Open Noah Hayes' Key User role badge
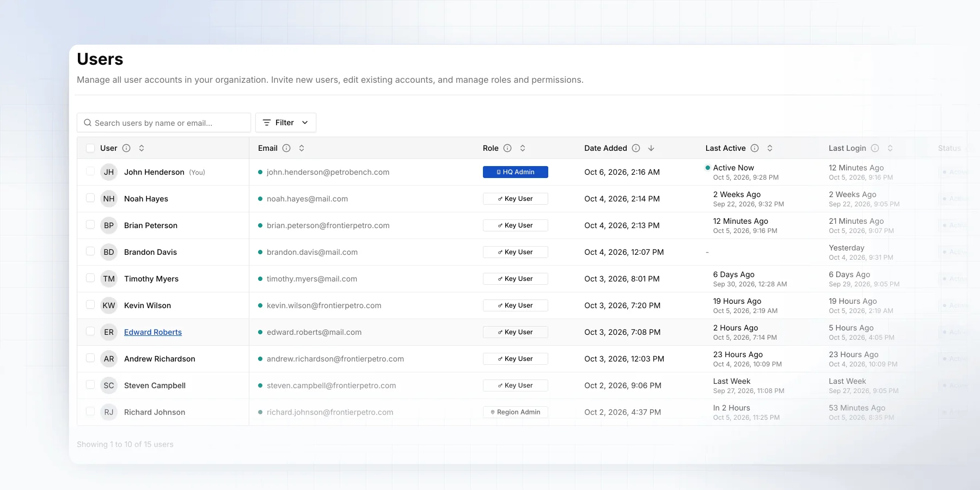The height and width of the screenshot is (490, 980). [516, 199]
